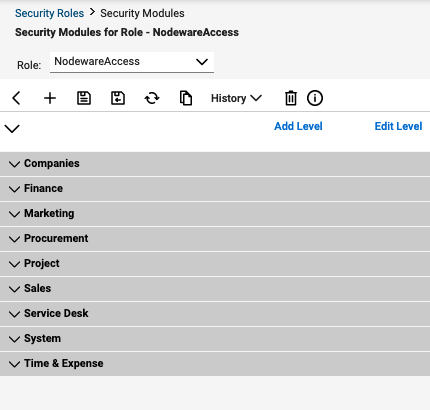This screenshot has width=430, height=410.
Task: Click the Companies row label
Action: pyautogui.click(x=52, y=163)
